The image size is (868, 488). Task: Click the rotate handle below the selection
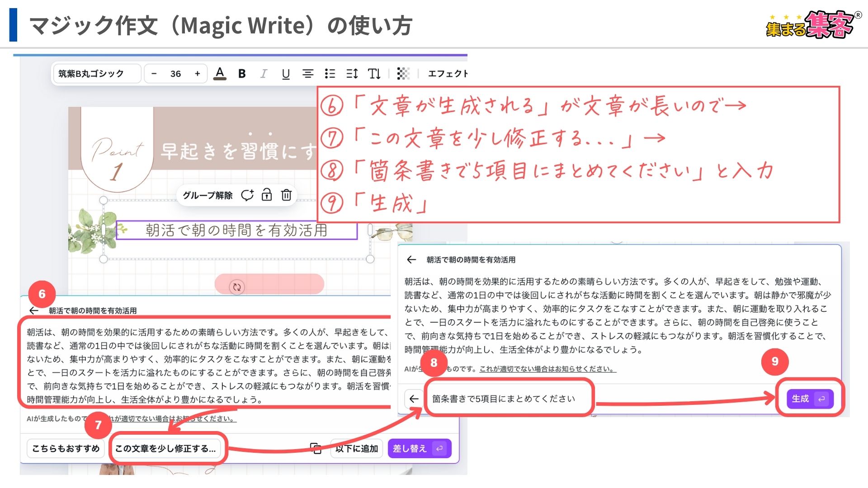237,287
